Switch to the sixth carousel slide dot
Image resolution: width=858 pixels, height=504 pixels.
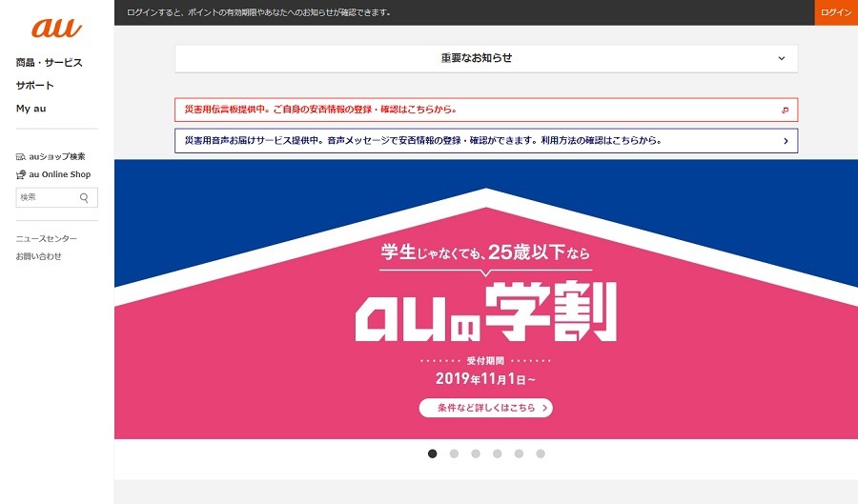(541, 454)
